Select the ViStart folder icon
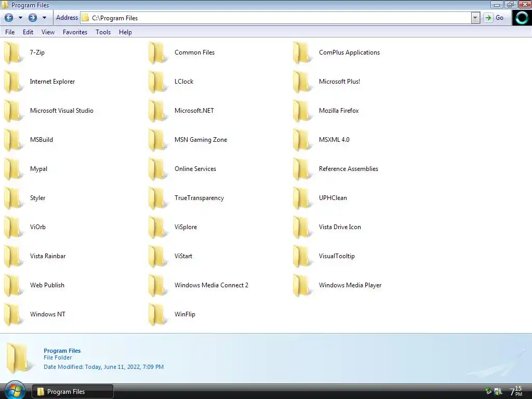The image size is (532, 399). point(157,257)
